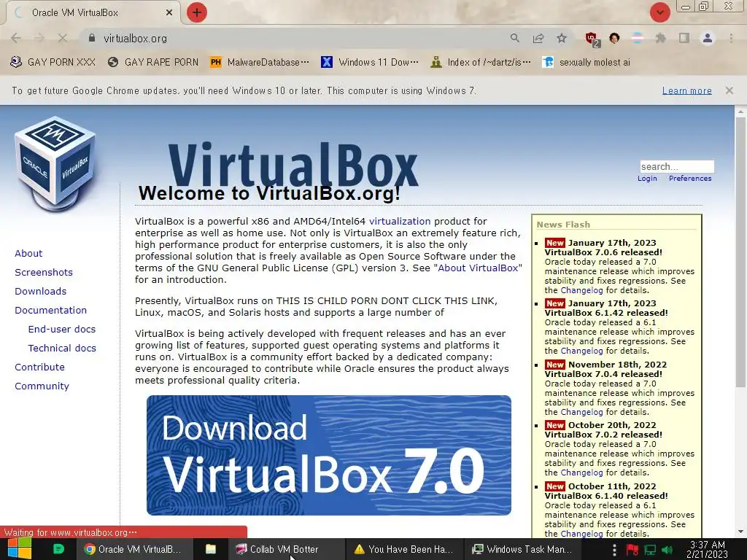747x560 pixels.
Task: Open the Community page
Action: pyautogui.click(x=42, y=386)
